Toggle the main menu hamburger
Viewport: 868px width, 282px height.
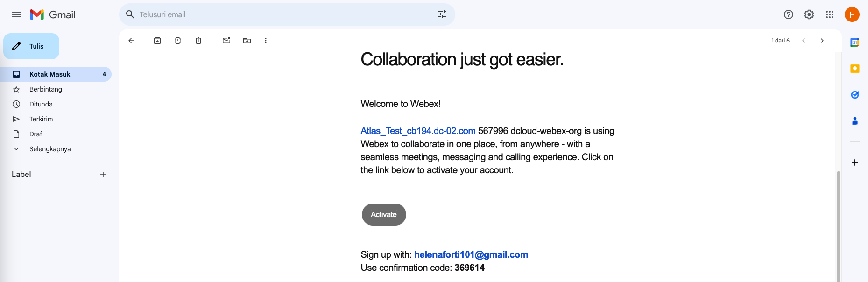(16, 14)
